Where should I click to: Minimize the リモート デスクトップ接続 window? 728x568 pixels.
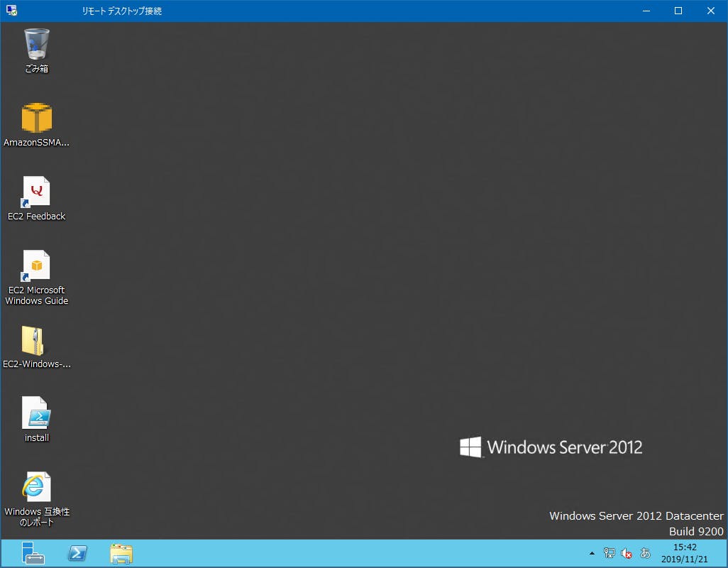point(646,11)
